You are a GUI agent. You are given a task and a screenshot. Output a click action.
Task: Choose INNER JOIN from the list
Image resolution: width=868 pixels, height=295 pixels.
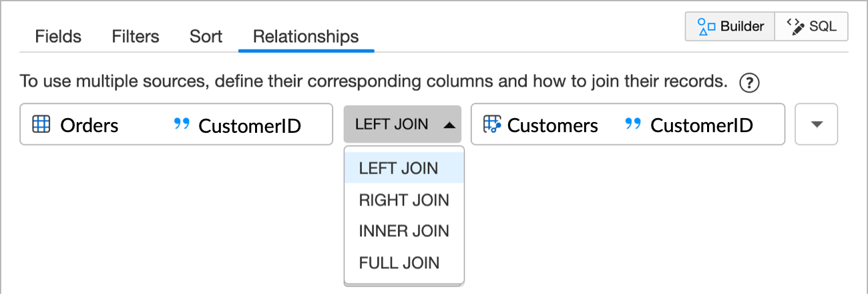tap(404, 231)
